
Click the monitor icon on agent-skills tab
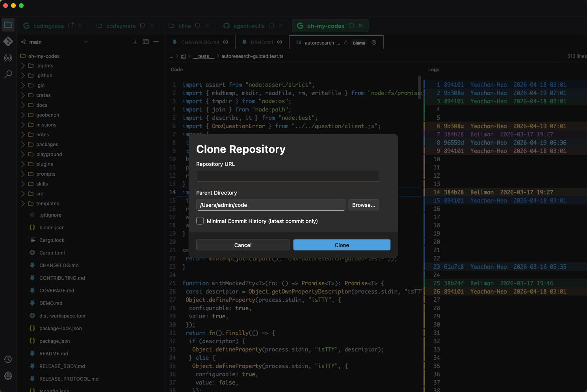tap(271, 26)
